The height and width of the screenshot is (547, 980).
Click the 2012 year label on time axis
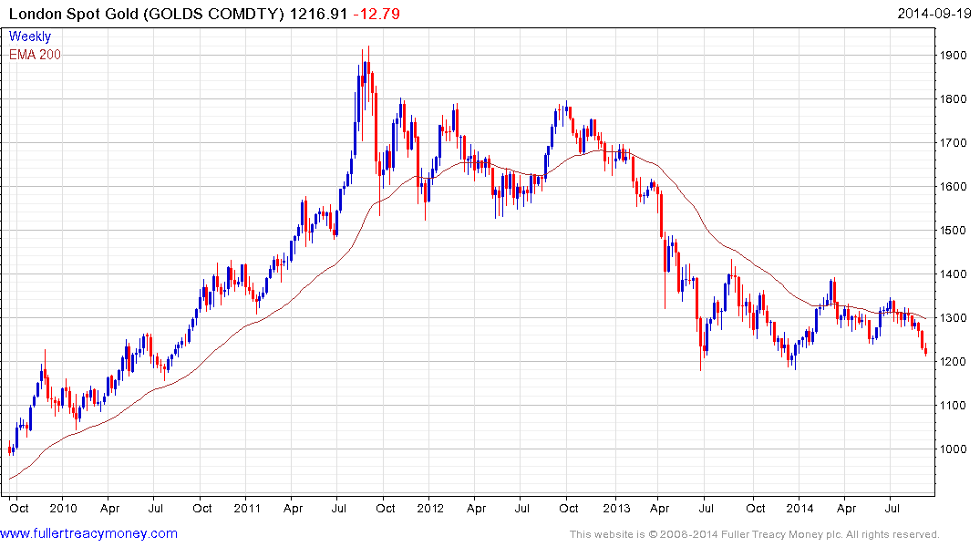click(x=430, y=508)
